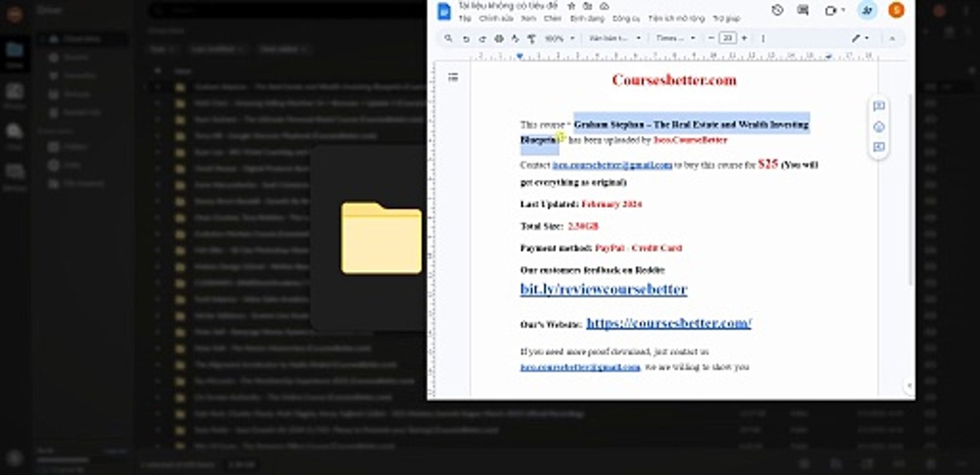The width and height of the screenshot is (980, 475).
Task: Check the cloud save status icon
Action: (604, 6)
